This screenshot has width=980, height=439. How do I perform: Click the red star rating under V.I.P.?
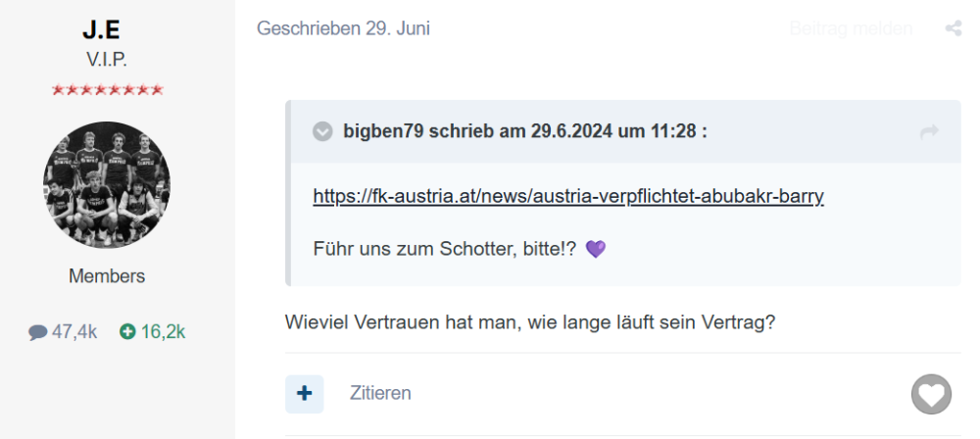point(107,90)
